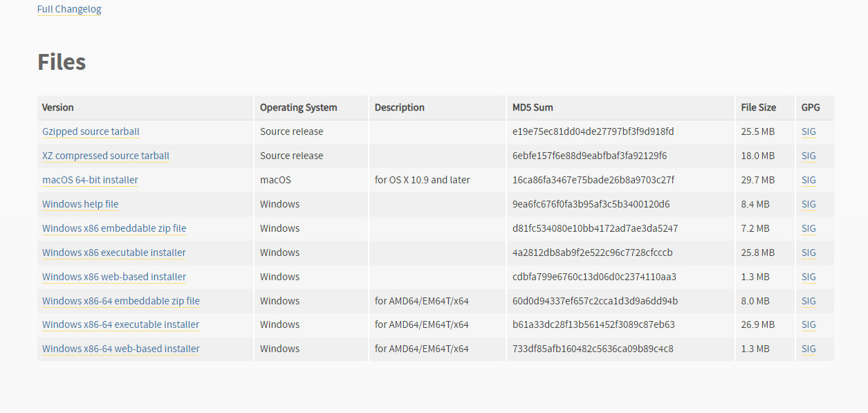Screen dimensions: 868x413
Task: Download Windows x86 embeddable zip file
Action: 114,228
